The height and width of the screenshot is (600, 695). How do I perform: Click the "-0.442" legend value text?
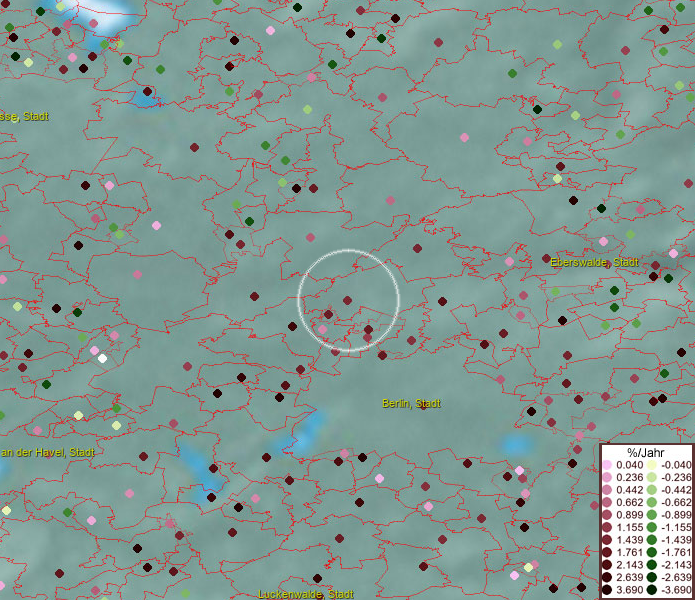(676, 490)
